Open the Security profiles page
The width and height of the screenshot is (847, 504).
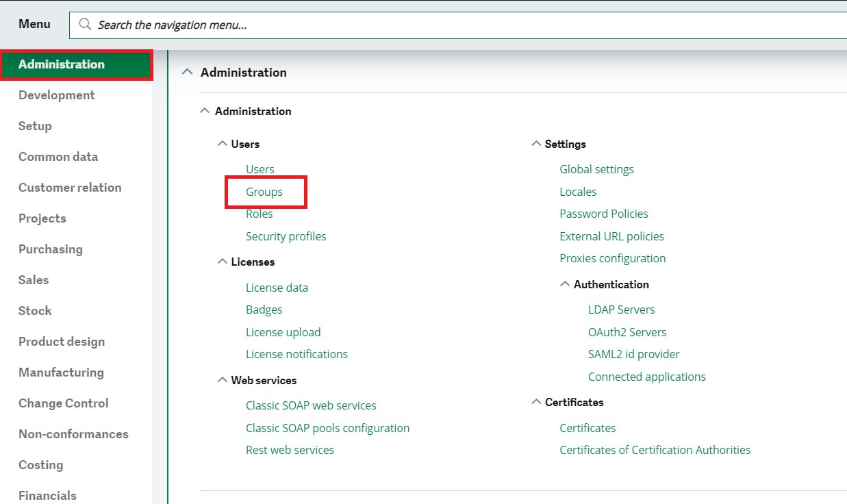[x=286, y=236]
